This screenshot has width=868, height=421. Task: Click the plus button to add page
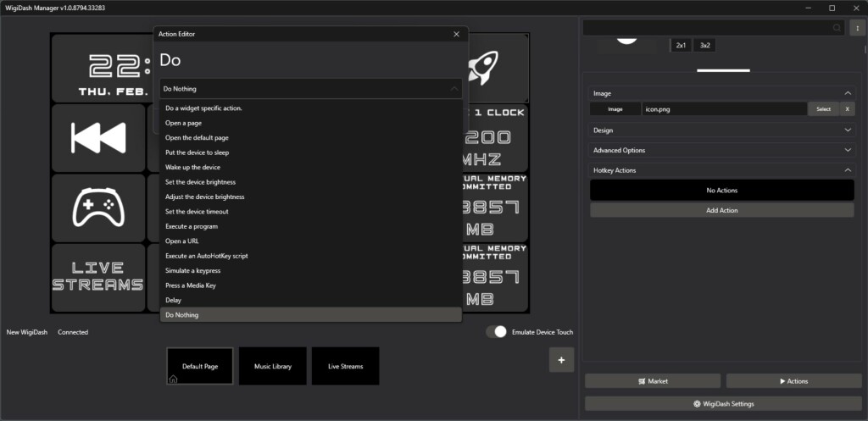(561, 359)
